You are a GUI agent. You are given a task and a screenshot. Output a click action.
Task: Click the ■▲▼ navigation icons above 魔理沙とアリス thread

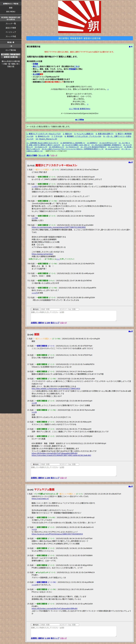(131, 163)
